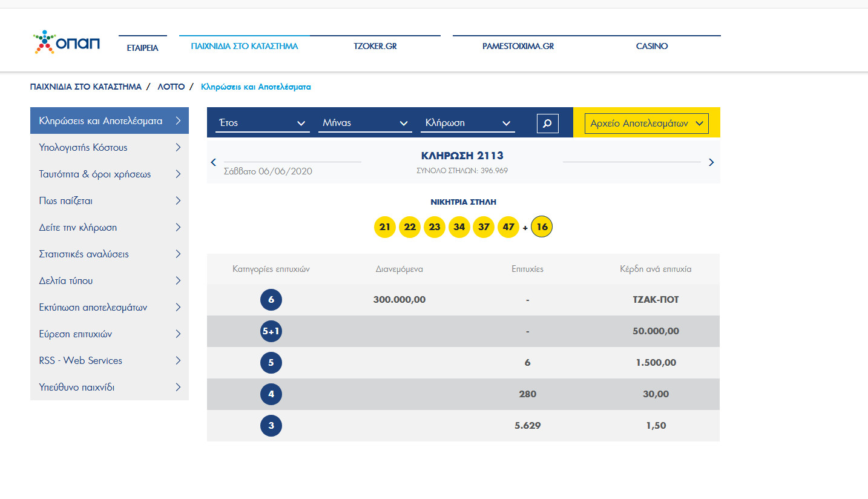
Task: Click category 5 circle badge
Action: (x=271, y=363)
